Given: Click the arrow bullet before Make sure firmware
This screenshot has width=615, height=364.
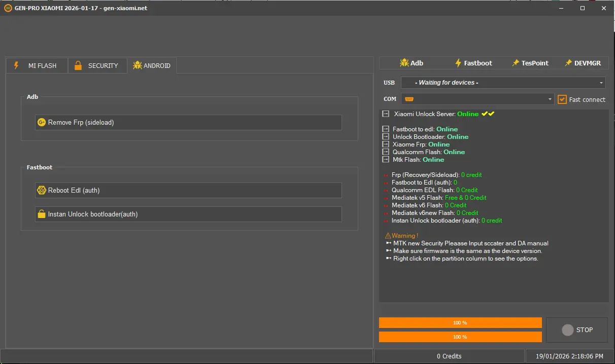Looking at the screenshot, I should tap(388, 251).
